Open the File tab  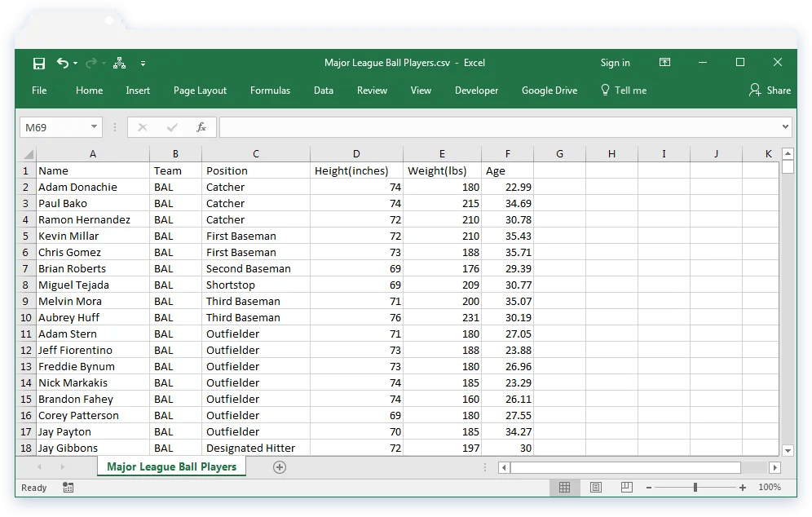pyautogui.click(x=39, y=91)
